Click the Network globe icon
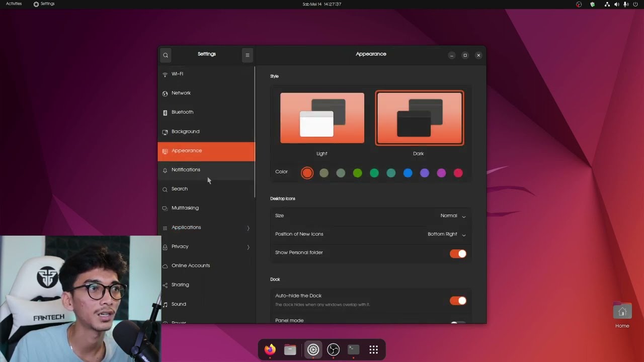The height and width of the screenshot is (362, 644). 165,94
